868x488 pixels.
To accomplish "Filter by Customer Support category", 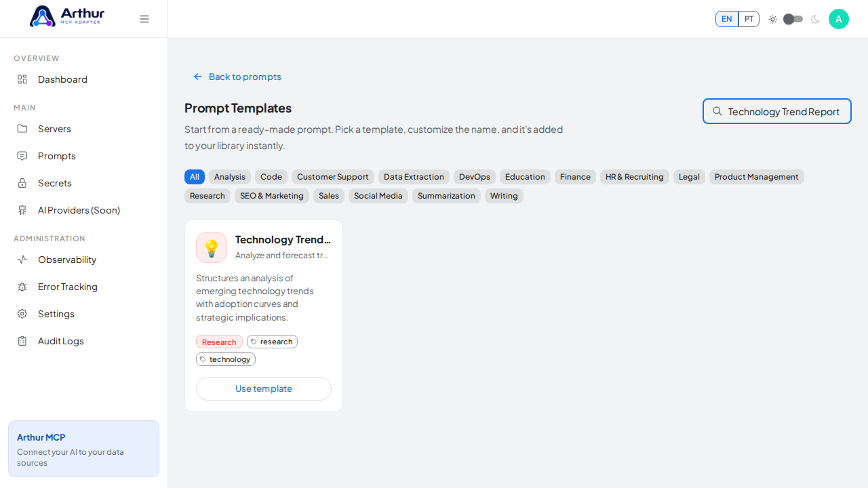I will [333, 177].
